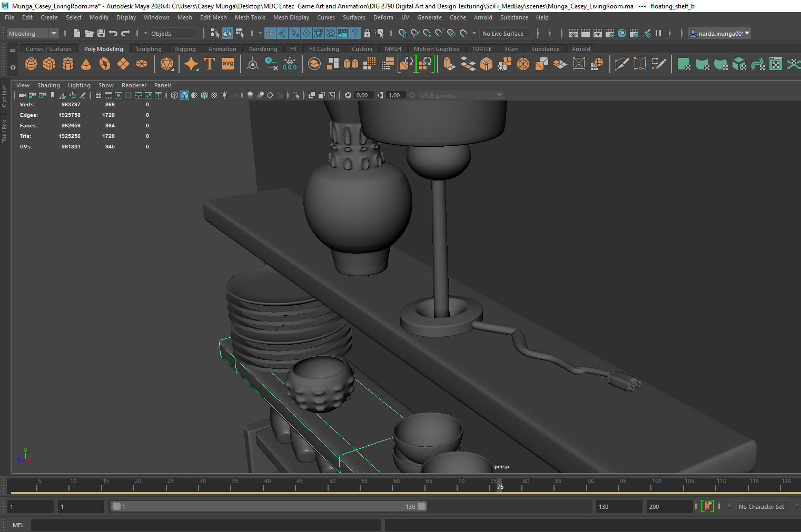Click the SVG creation shelf icon

click(x=228, y=64)
